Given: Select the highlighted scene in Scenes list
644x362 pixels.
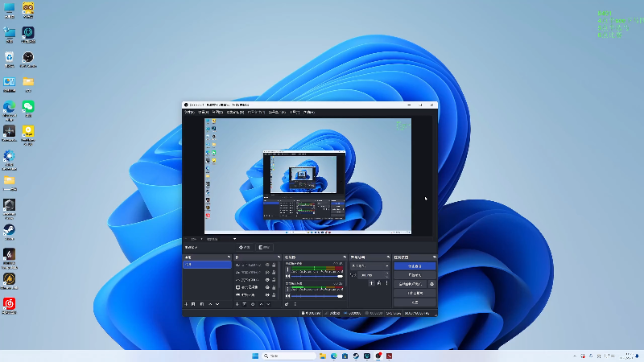Looking at the screenshot, I should [x=207, y=264].
